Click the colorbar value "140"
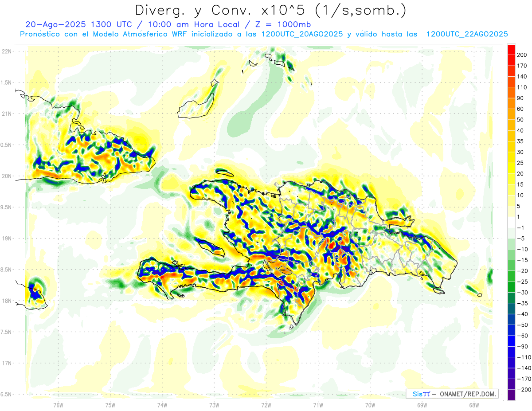 [522, 76]
